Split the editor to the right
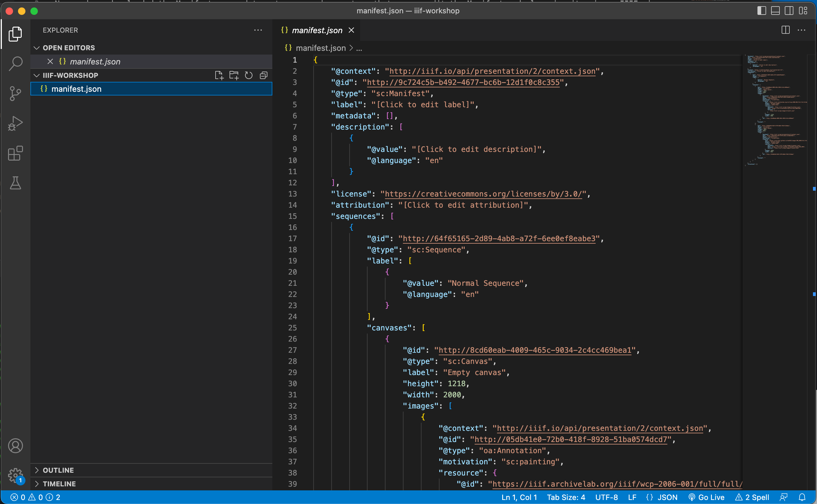 [786, 30]
